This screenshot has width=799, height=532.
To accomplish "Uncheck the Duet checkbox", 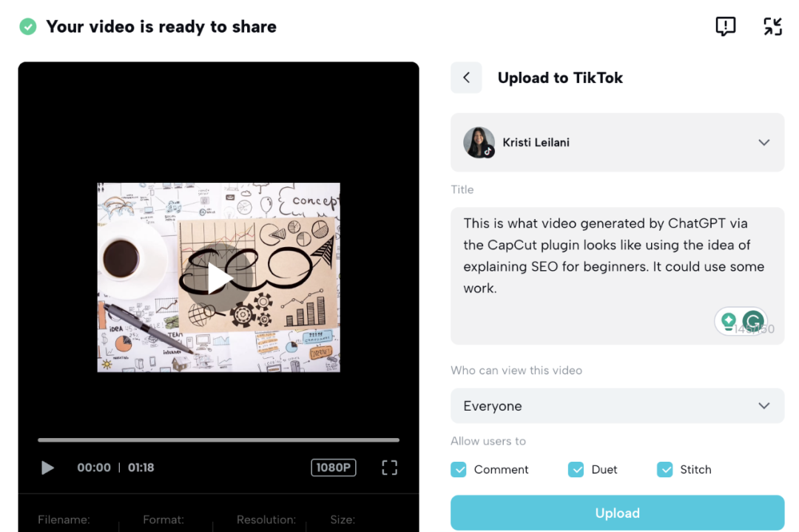I will (x=576, y=469).
